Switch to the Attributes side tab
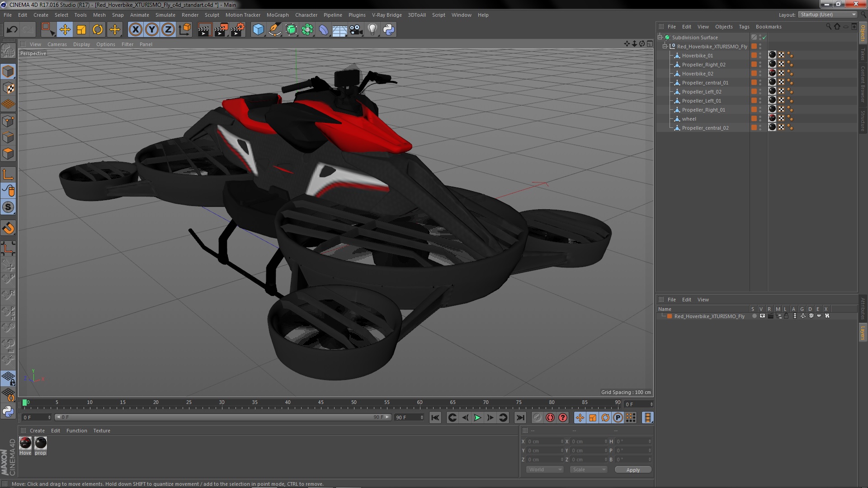The image size is (868, 488). pyautogui.click(x=863, y=309)
